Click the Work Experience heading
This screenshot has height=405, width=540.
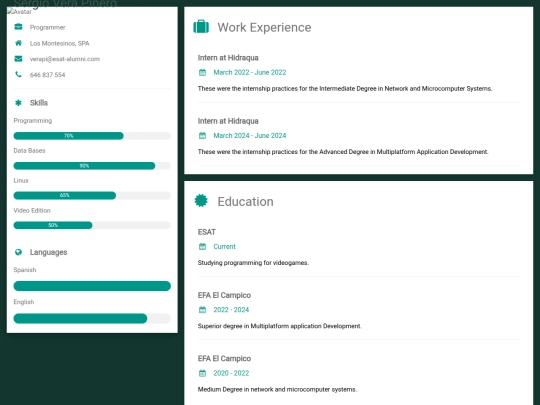[x=264, y=27]
